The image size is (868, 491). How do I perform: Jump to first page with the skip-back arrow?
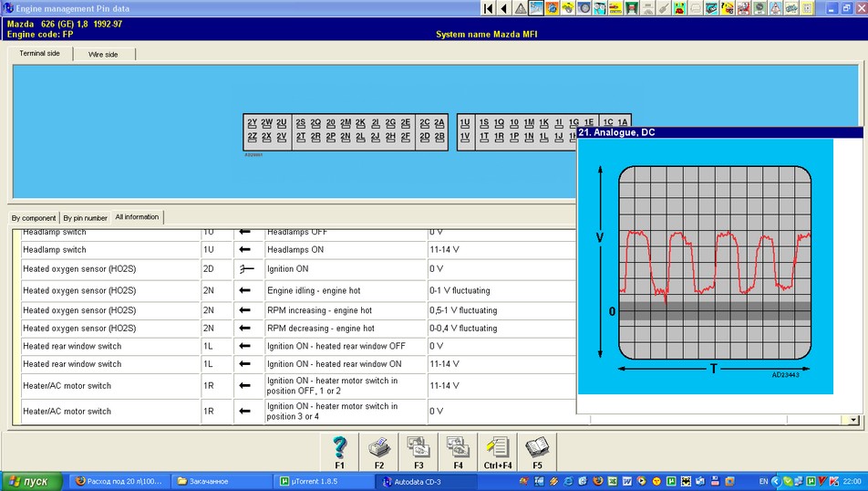pyautogui.click(x=489, y=8)
